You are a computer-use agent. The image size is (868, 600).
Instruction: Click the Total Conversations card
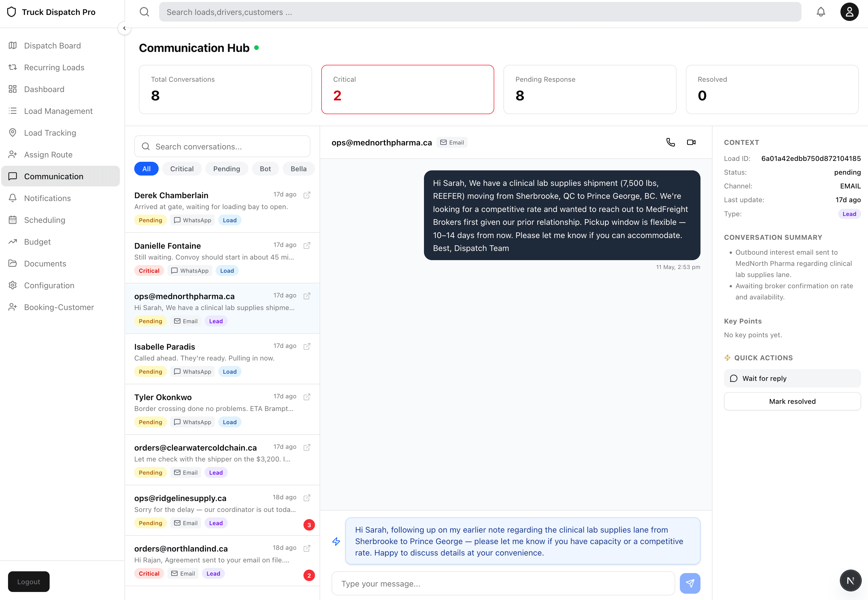point(225,89)
